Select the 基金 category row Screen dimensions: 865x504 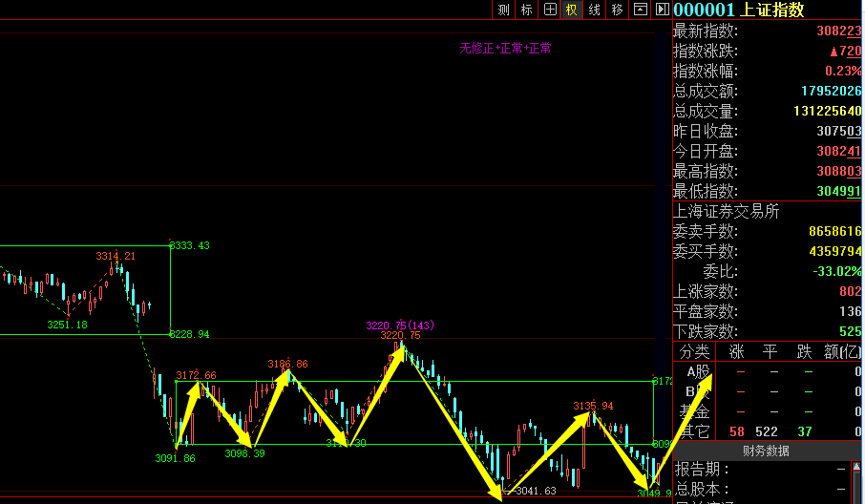(694, 411)
